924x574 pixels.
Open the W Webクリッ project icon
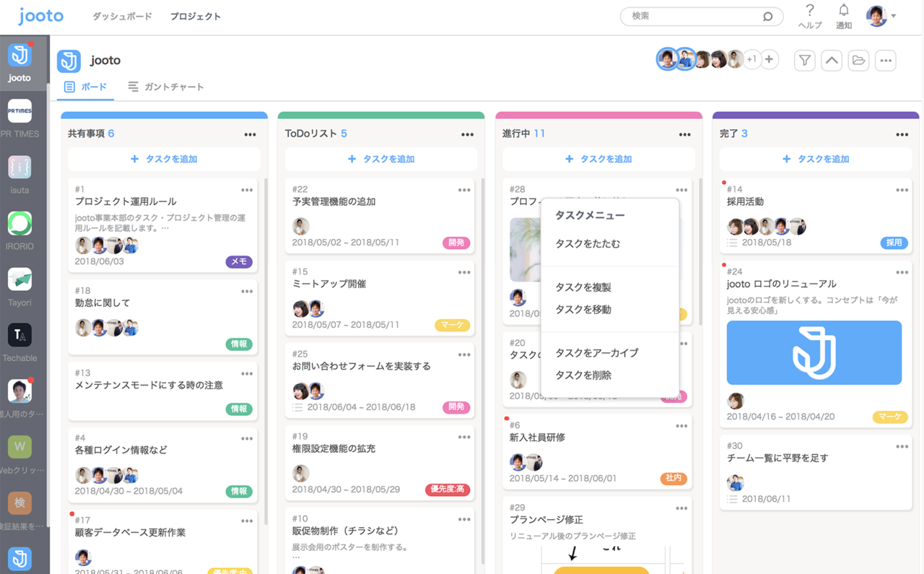coord(19,447)
